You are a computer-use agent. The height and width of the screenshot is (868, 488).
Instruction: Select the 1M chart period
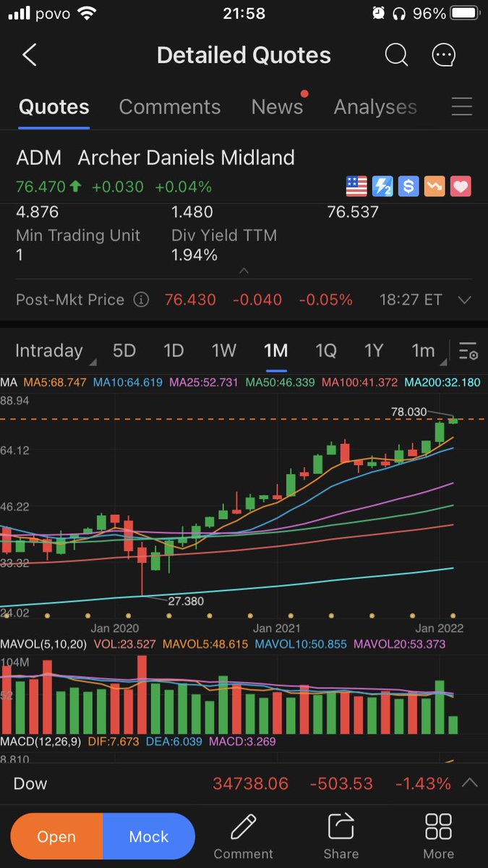276,351
